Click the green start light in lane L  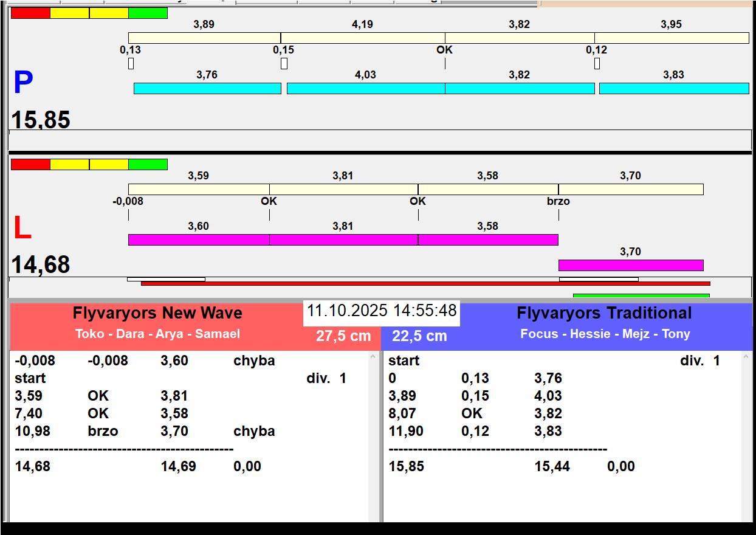pyautogui.click(x=148, y=164)
